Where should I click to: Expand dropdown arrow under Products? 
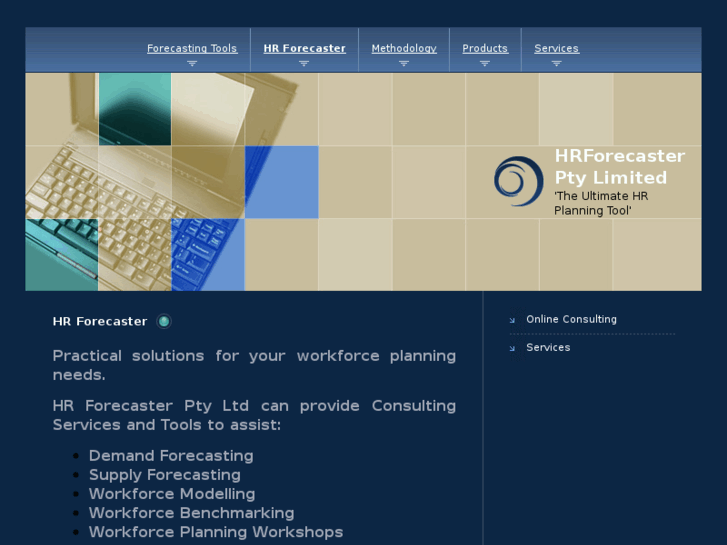point(485,63)
